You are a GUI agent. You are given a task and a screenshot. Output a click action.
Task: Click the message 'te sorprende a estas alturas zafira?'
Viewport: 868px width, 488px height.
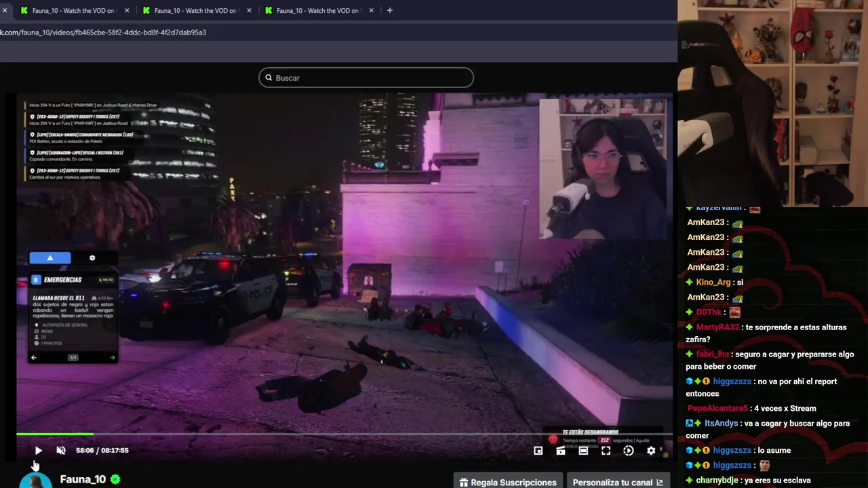766,333
